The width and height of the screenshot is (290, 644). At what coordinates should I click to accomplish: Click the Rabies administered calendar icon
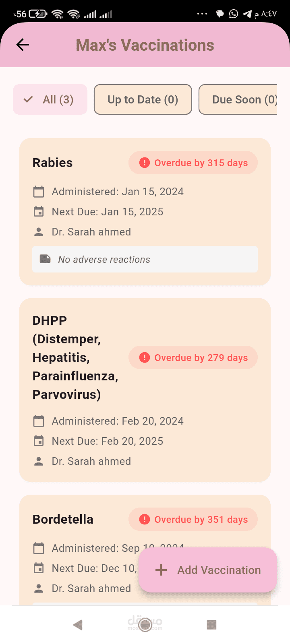click(39, 192)
